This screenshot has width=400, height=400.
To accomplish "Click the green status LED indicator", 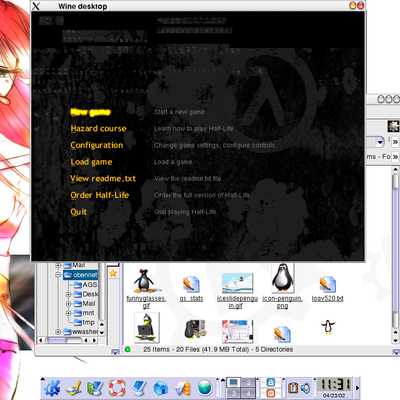I will tap(128, 350).
